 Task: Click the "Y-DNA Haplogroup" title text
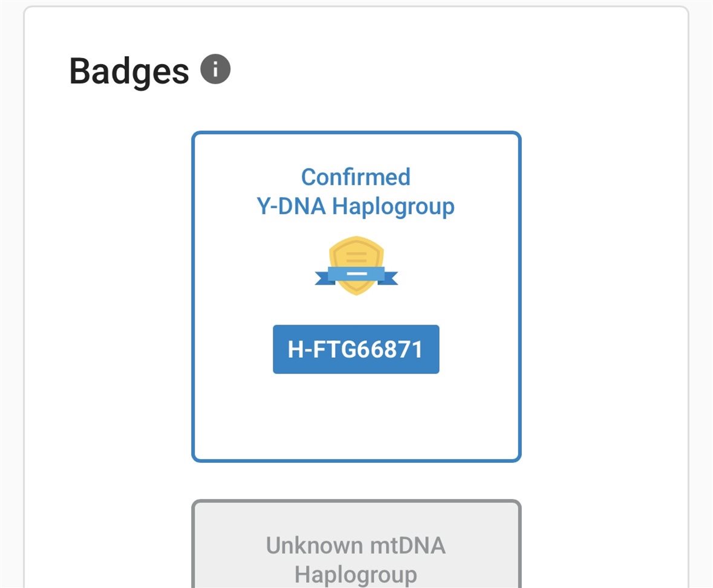[356, 206]
